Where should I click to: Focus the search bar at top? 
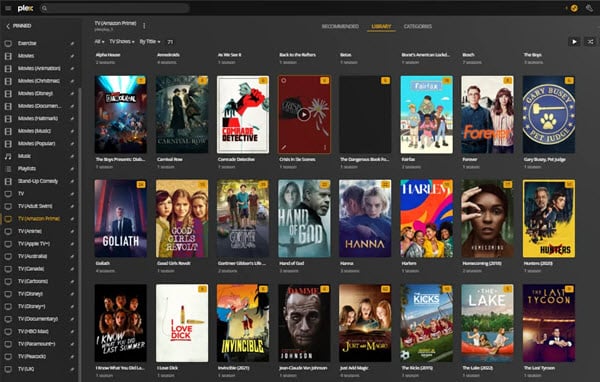pyautogui.click(x=115, y=8)
